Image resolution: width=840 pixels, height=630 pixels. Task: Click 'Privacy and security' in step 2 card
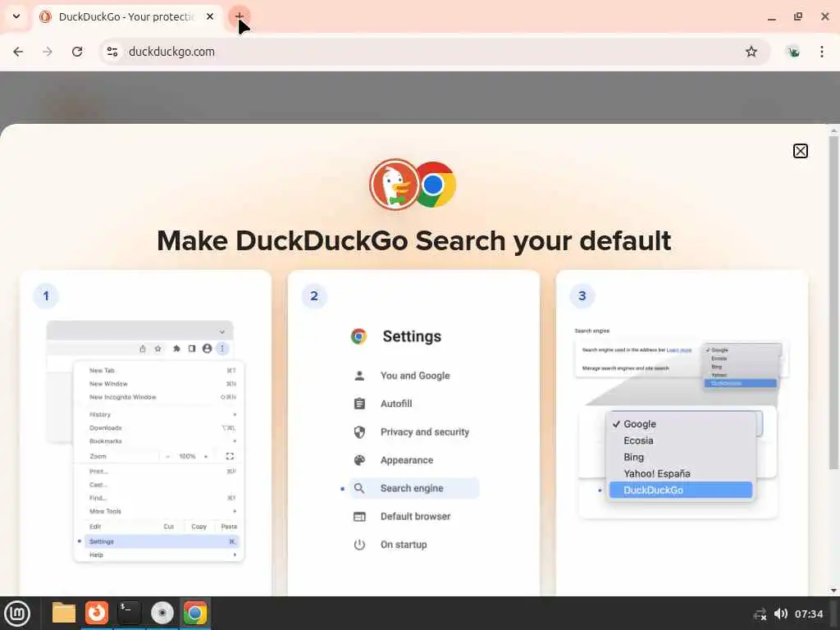coord(424,431)
